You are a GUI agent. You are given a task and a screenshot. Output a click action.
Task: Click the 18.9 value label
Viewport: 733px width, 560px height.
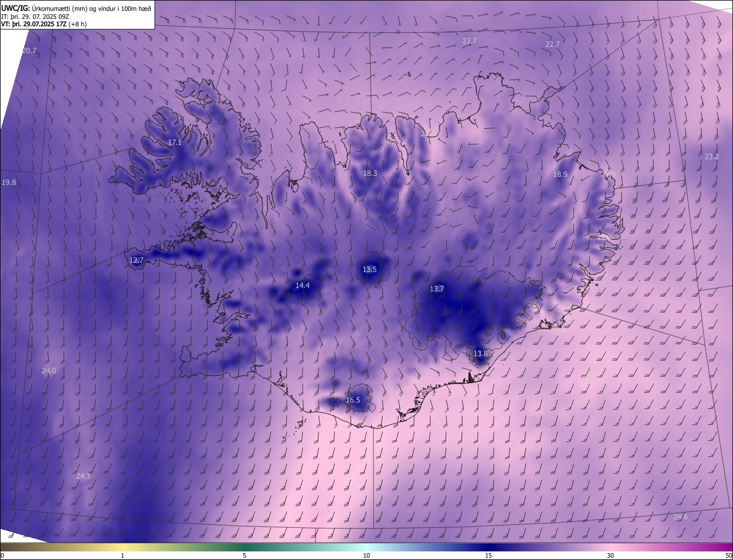point(560,175)
